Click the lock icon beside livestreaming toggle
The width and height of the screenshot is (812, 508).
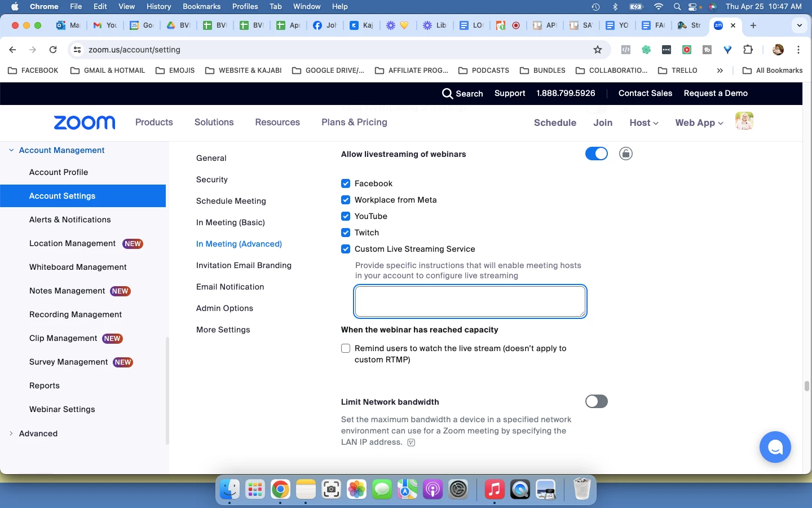[x=626, y=154]
